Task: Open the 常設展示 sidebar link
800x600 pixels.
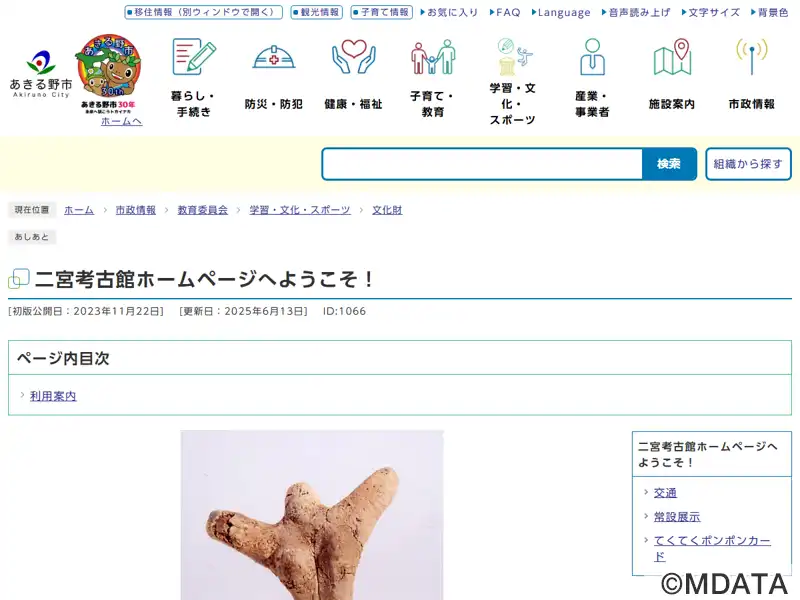Action: coord(677,517)
